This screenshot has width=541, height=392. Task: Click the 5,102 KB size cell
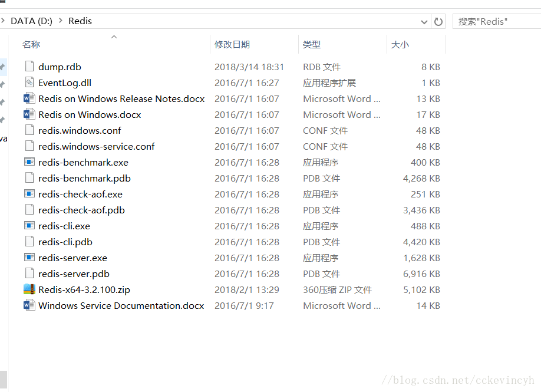[421, 289]
